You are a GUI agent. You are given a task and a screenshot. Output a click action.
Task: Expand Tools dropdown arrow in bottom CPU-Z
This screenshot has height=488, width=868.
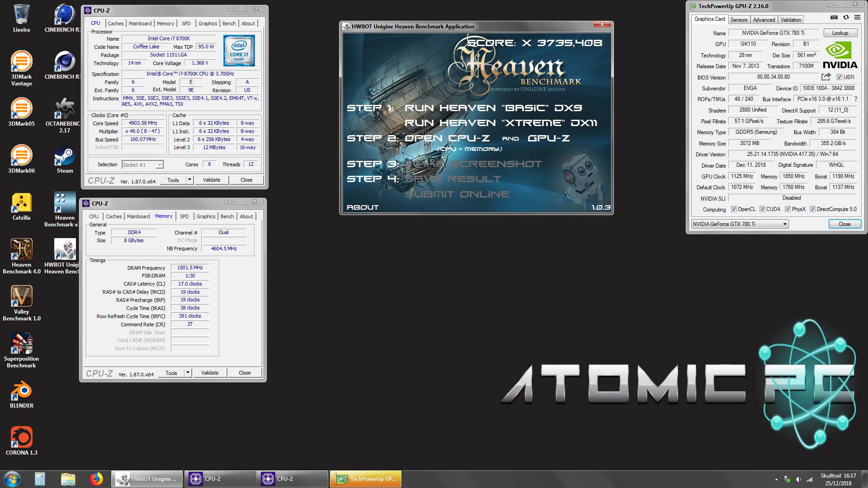tap(188, 373)
